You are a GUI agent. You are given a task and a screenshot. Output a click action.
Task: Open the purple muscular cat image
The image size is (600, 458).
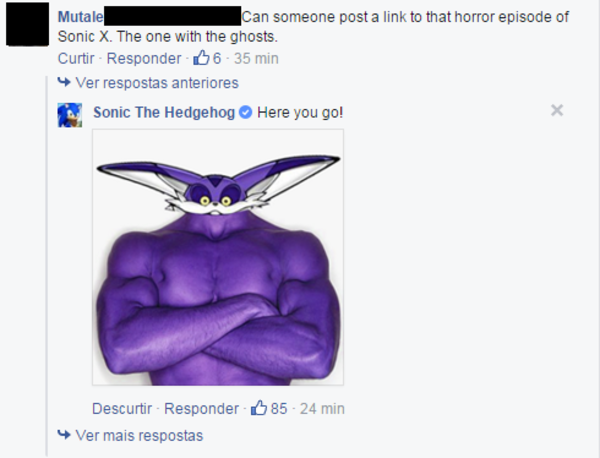pyautogui.click(x=218, y=257)
